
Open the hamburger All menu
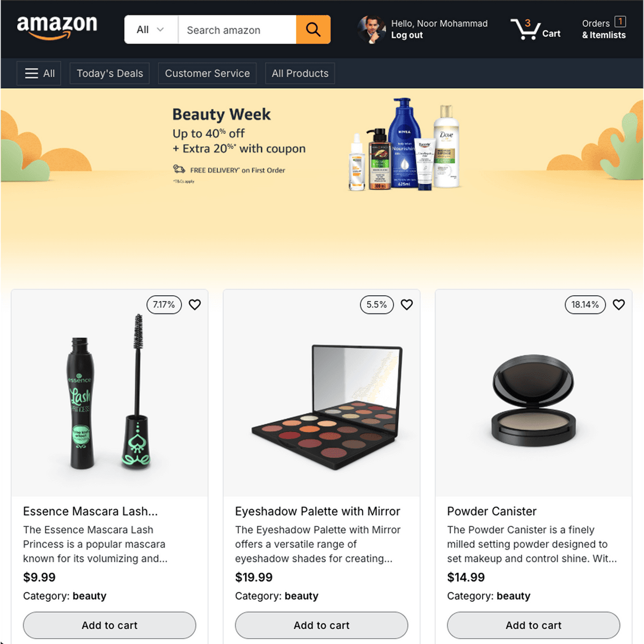click(x=39, y=74)
